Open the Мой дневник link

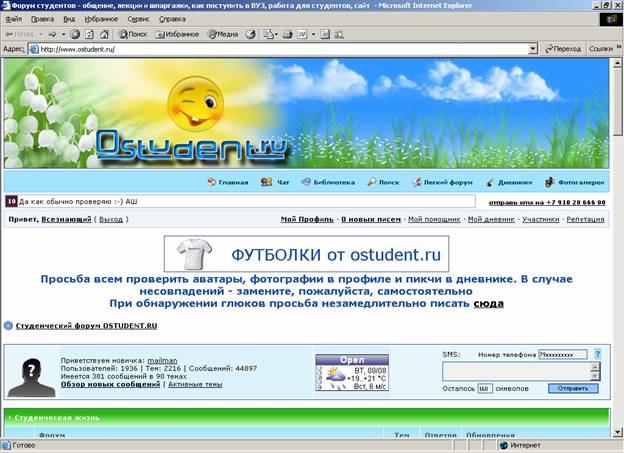(x=491, y=219)
